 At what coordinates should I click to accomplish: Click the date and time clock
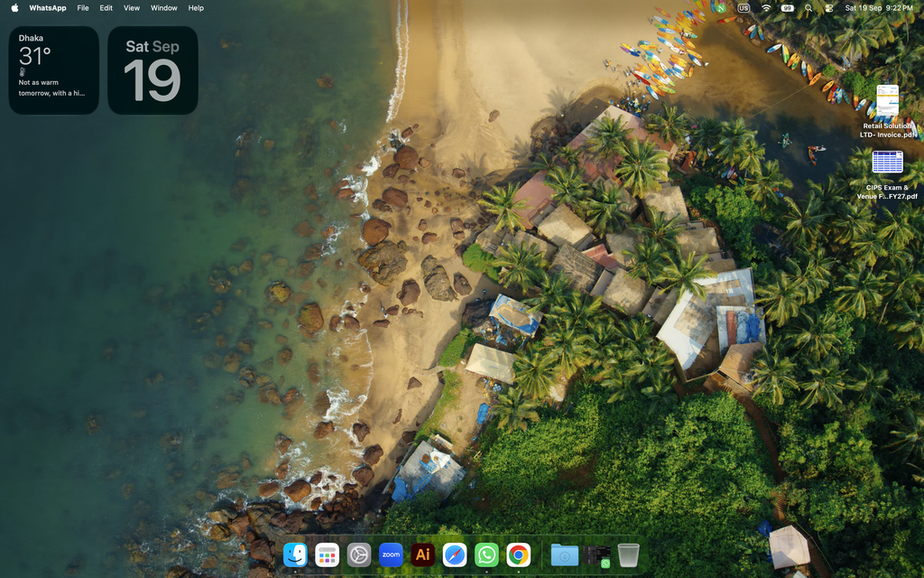(x=879, y=8)
